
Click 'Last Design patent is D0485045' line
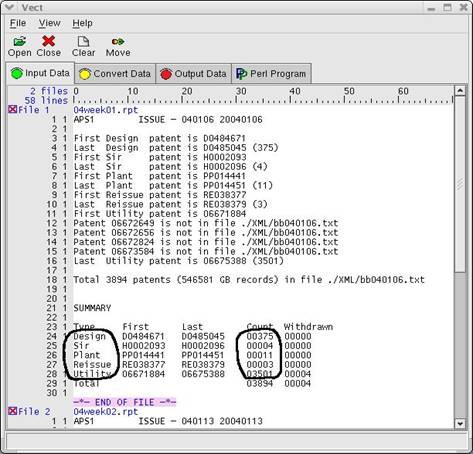tap(176, 147)
